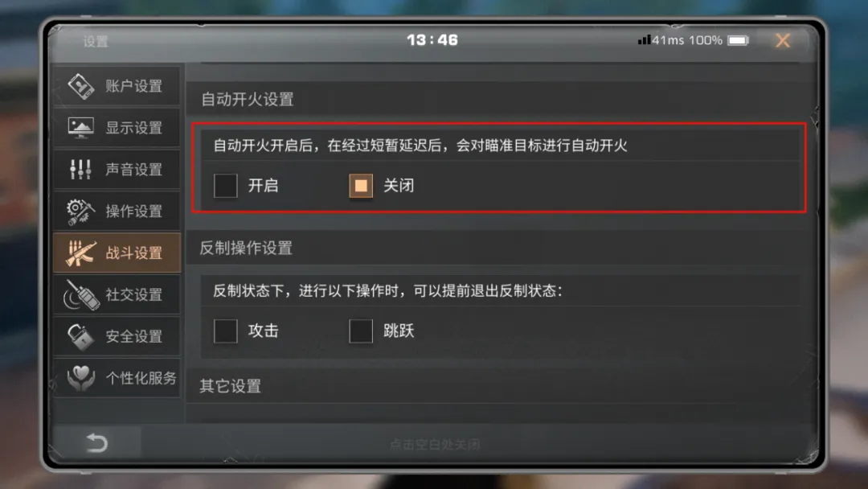Select the 关闭 auto-fire checkbox
Image resolution: width=868 pixels, height=489 pixels.
coord(360,186)
